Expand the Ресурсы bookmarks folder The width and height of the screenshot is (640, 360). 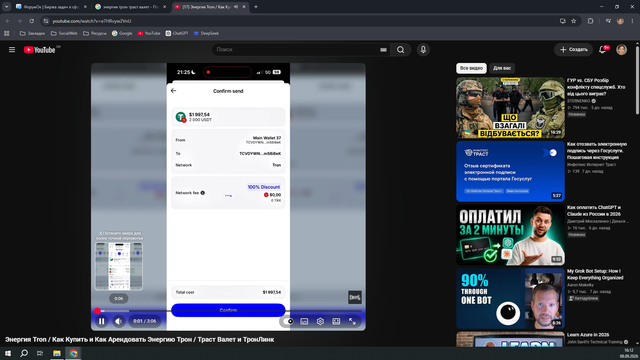pyautogui.click(x=95, y=33)
